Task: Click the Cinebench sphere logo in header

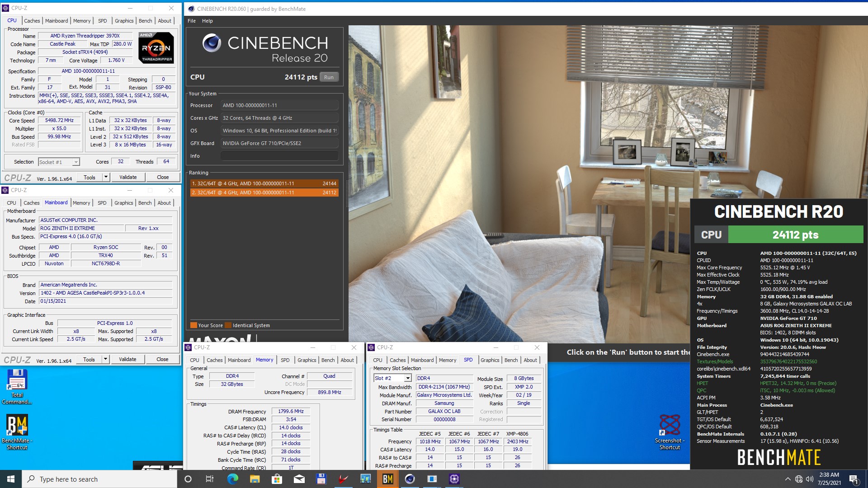Action: (x=212, y=43)
